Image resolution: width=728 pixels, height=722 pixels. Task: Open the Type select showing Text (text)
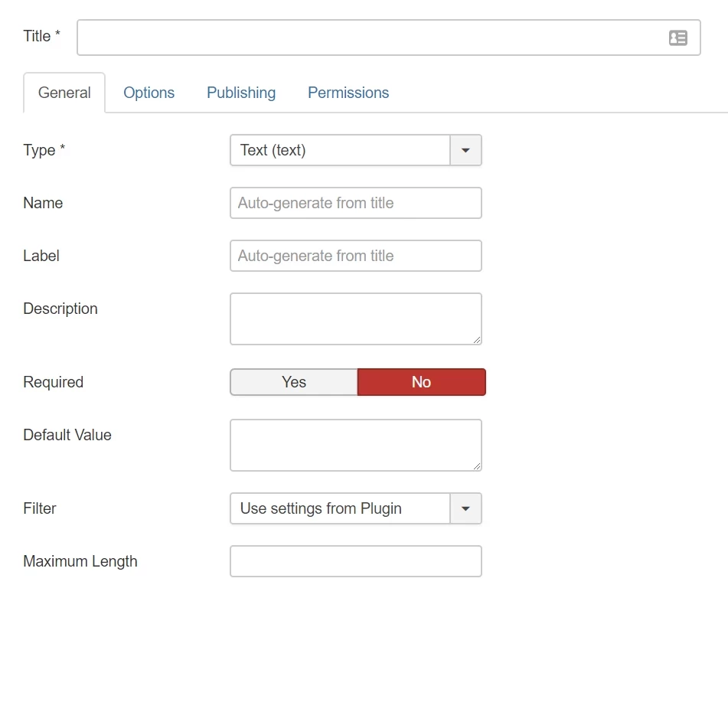pos(340,150)
